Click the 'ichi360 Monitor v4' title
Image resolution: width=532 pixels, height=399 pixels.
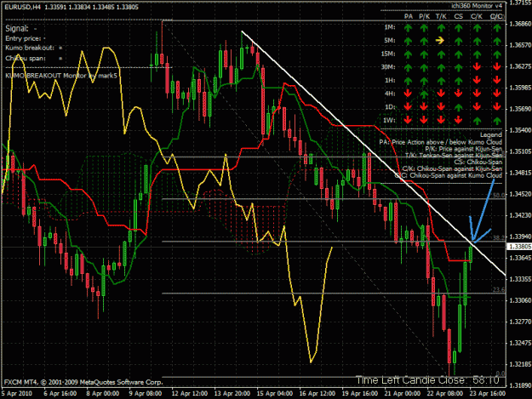[477, 6]
